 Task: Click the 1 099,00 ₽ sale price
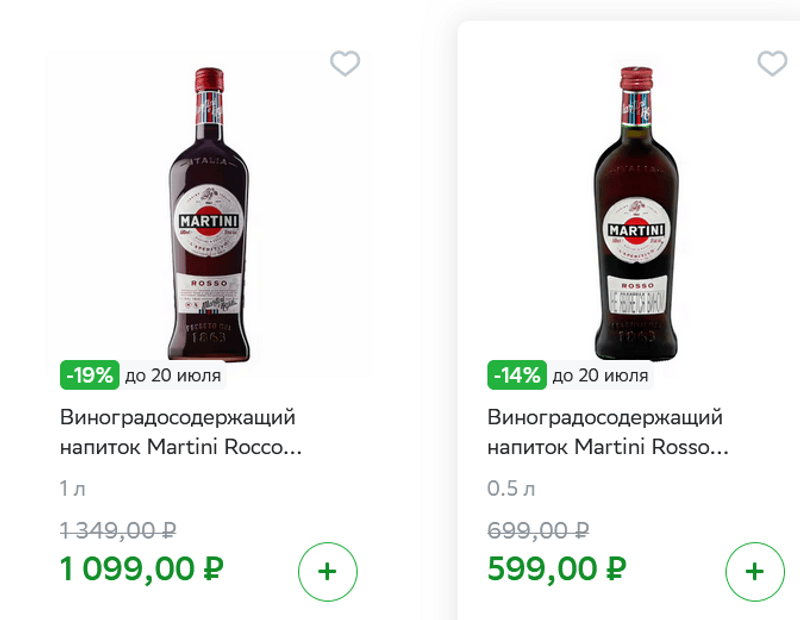click(x=142, y=570)
